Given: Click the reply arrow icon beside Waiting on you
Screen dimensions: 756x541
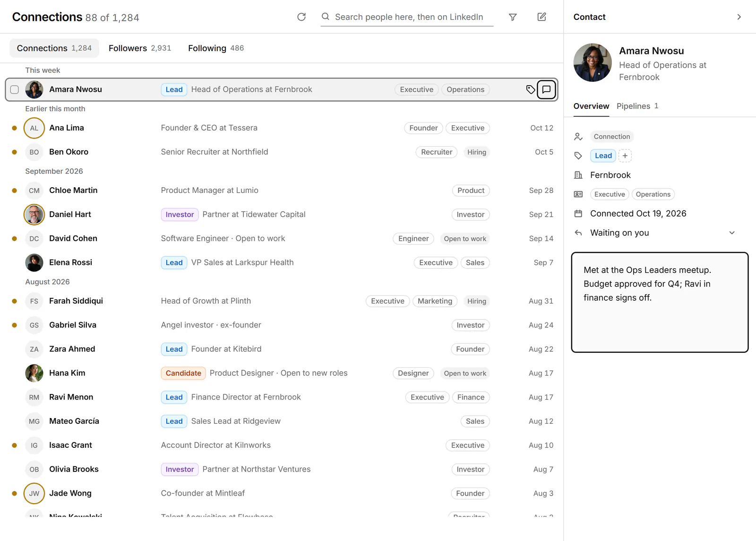Looking at the screenshot, I should click(x=578, y=233).
